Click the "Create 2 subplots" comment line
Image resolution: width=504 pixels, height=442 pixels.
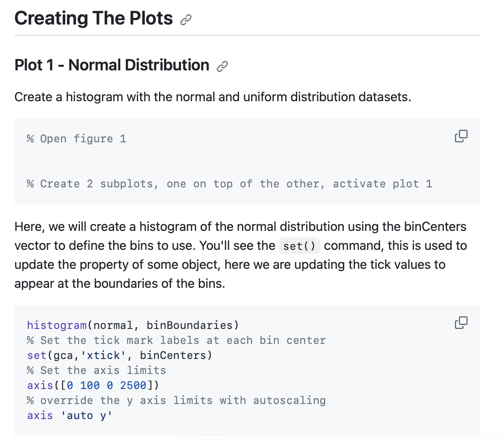click(229, 183)
